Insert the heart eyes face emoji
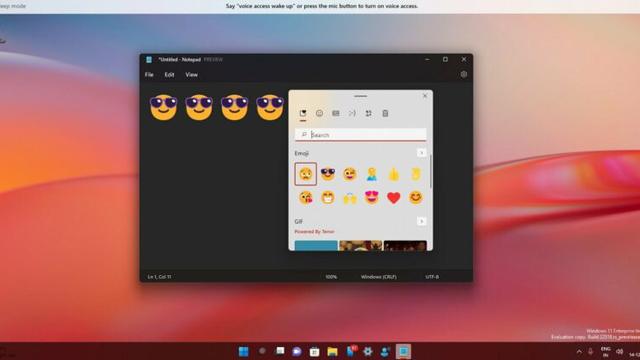 pyautogui.click(x=372, y=198)
